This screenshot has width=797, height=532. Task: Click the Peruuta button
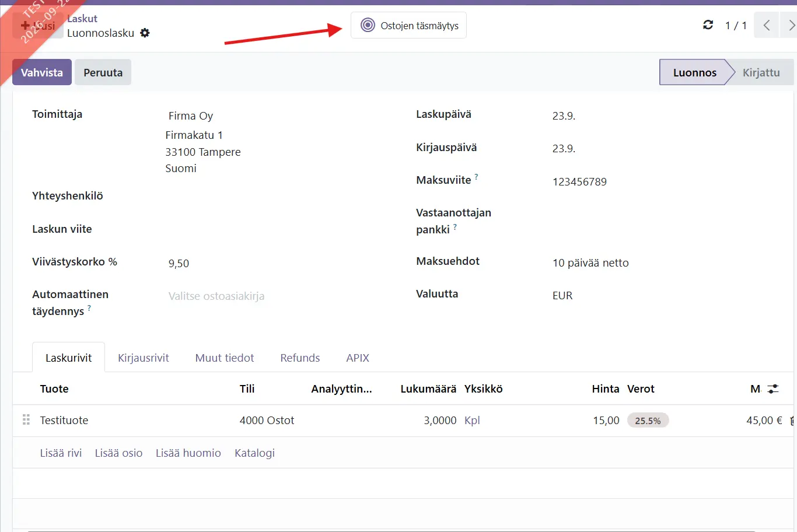tap(103, 72)
